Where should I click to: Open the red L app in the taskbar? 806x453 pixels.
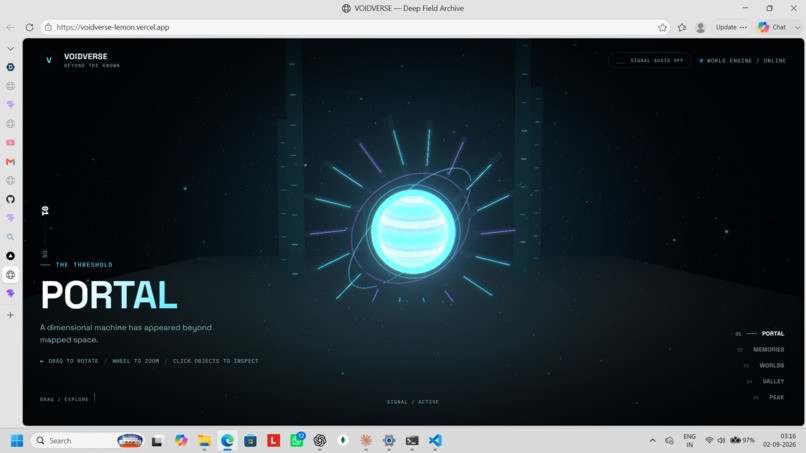(x=273, y=441)
